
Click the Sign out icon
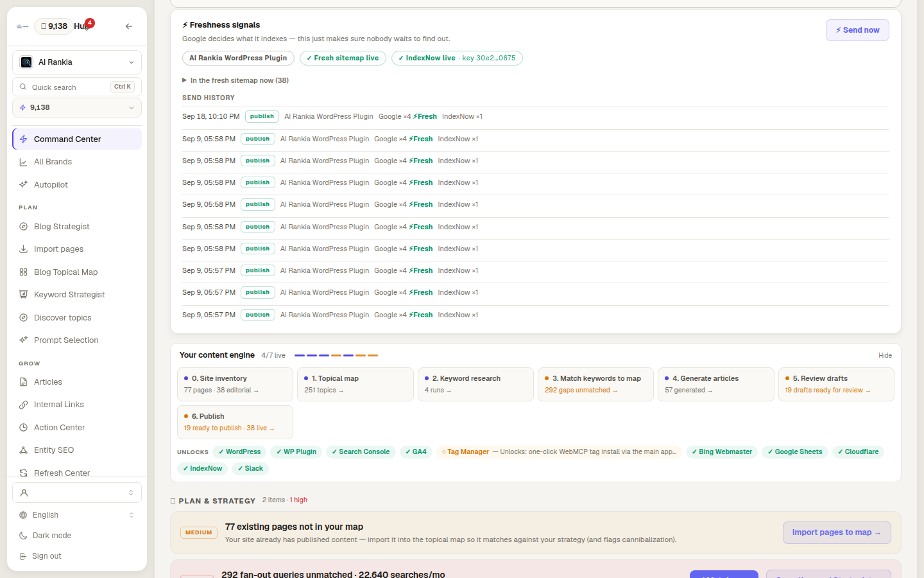click(23, 556)
